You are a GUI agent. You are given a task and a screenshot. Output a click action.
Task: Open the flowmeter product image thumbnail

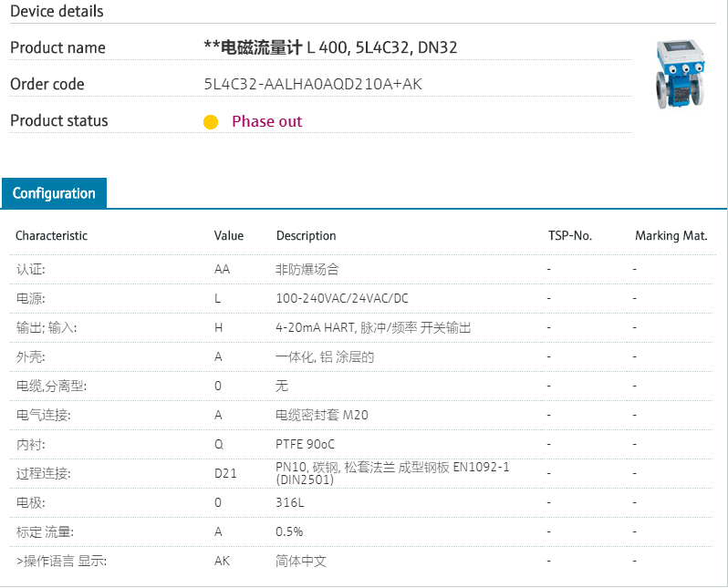(x=681, y=77)
